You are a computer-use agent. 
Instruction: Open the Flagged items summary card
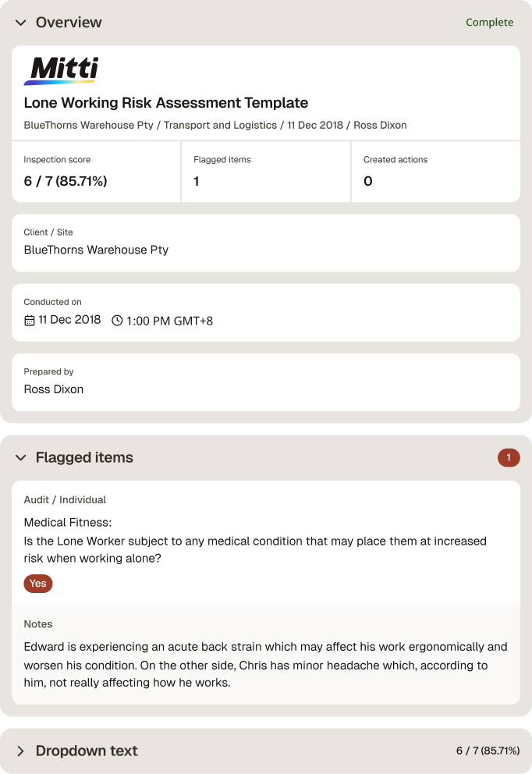coord(266,172)
